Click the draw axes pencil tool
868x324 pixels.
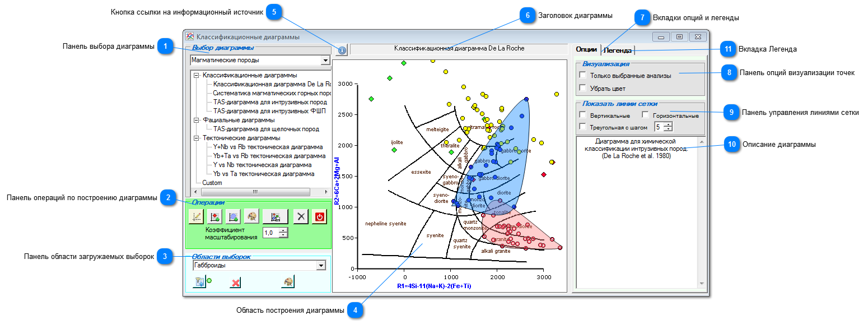(x=196, y=216)
